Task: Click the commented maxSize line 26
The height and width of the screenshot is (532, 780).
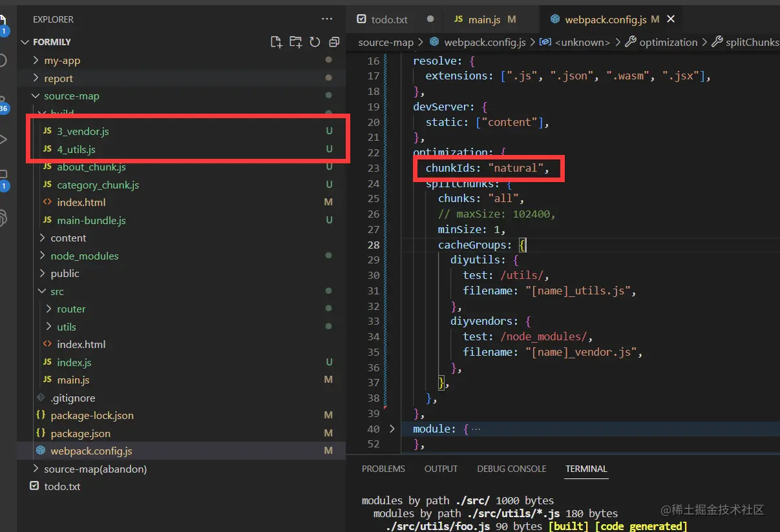Action: pyautogui.click(x=496, y=214)
